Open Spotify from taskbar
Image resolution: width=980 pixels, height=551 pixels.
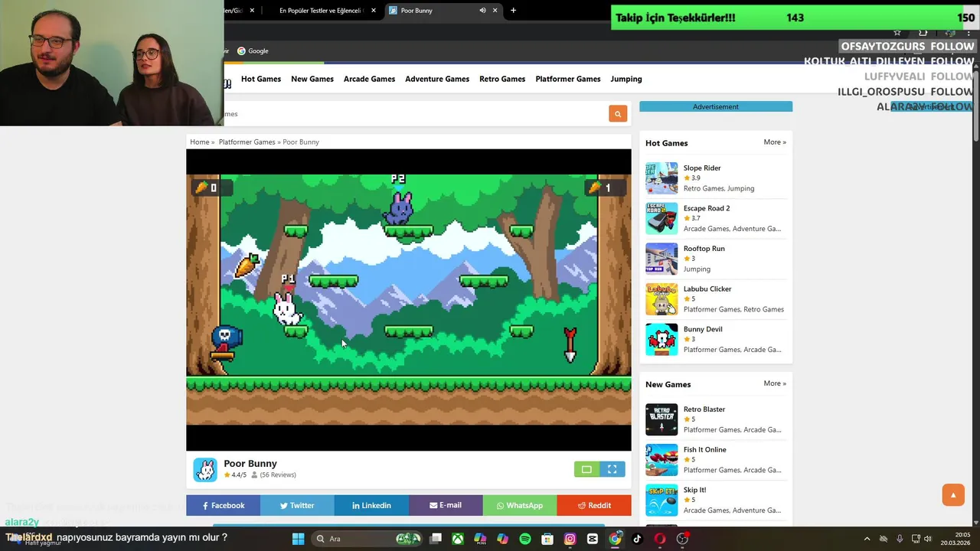click(525, 539)
